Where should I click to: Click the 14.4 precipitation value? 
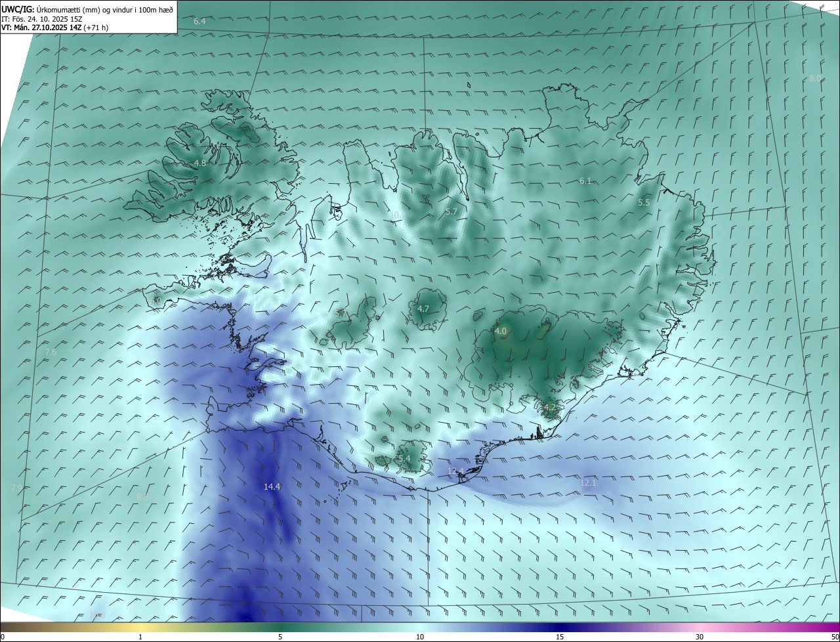(272, 486)
